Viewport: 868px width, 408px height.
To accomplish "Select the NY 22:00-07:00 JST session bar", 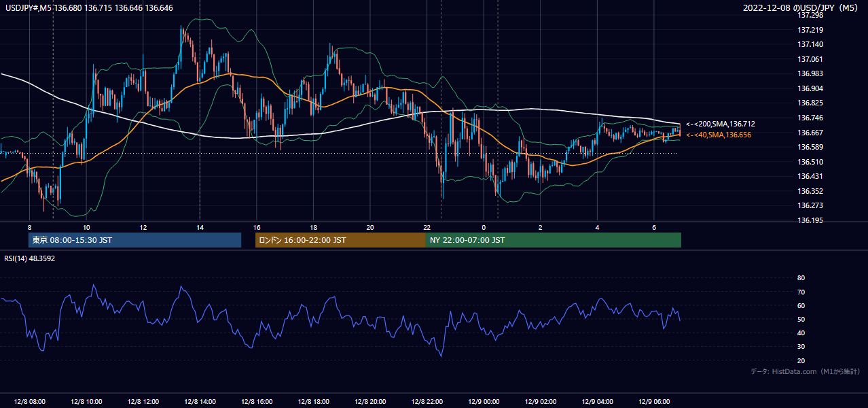I will point(554,240).
